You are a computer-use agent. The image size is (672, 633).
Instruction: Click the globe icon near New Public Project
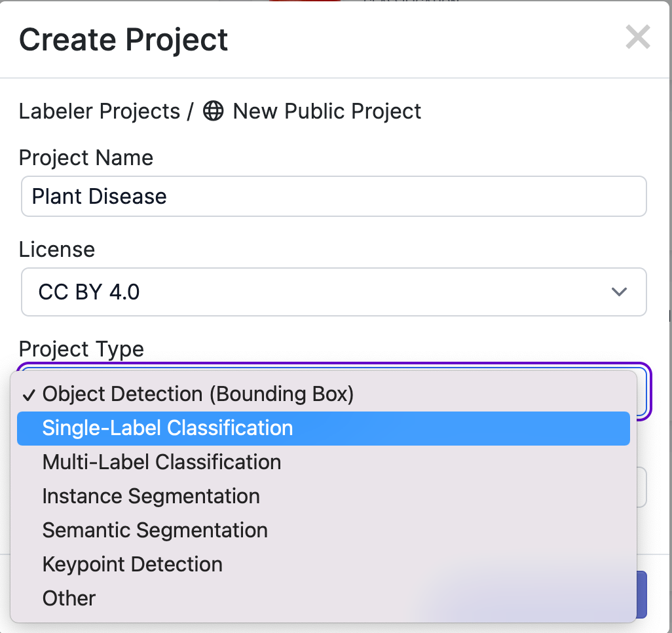[x=213, y=111]
